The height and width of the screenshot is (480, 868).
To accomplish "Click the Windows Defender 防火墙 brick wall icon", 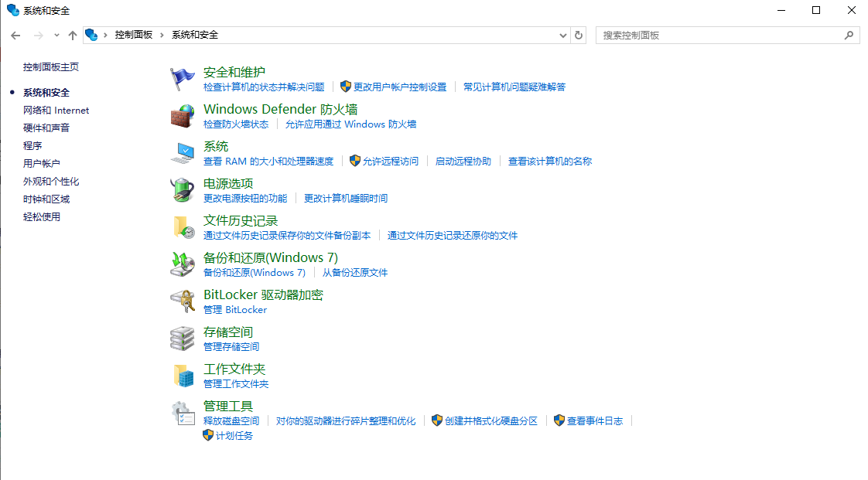I will (182, 116).
